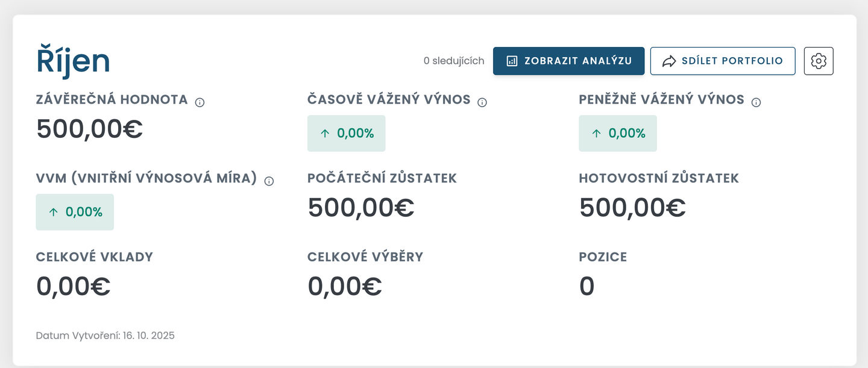Click the Celkové vklady 0,00€ value
Screen dimensions: 868x368
74,285
